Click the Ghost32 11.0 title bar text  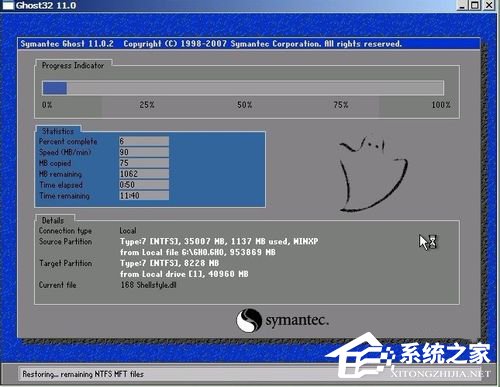[x=46, y=5]
